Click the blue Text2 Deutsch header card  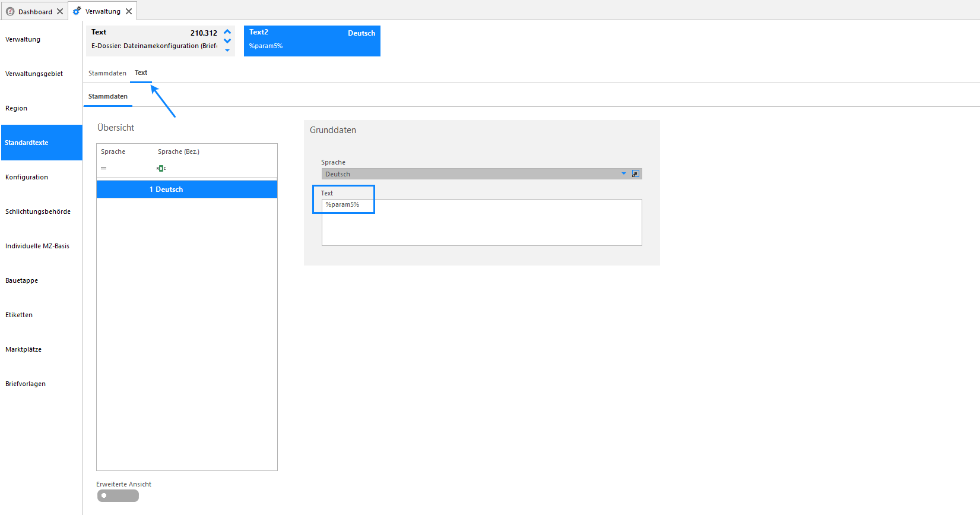click(x=312, y=41)
